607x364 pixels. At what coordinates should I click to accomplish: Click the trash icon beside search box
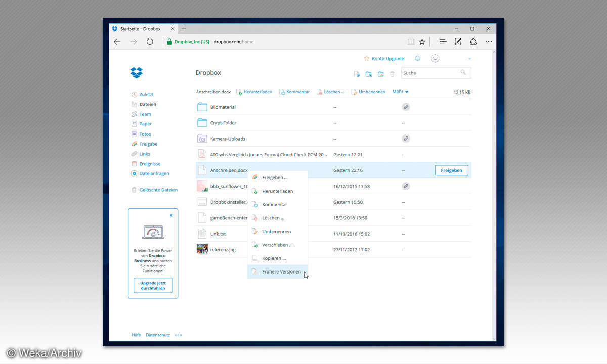click(x=392, y=74)
